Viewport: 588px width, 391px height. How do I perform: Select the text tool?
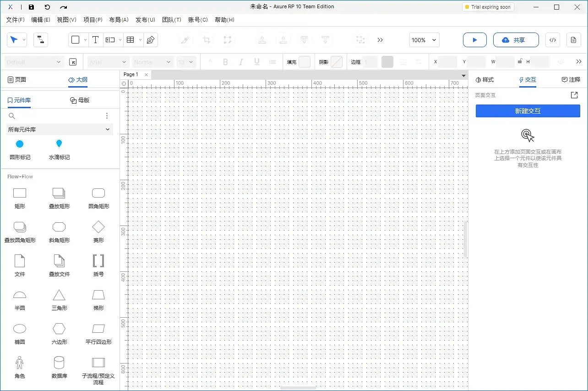[x=96, y=40]
